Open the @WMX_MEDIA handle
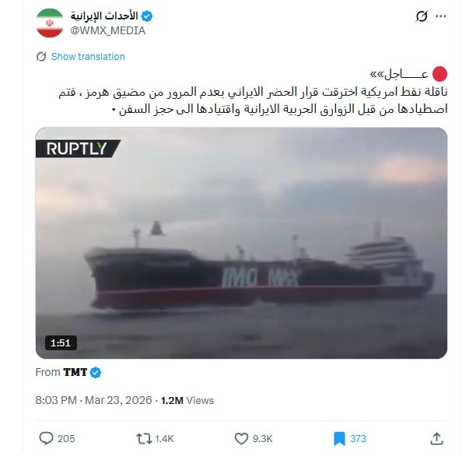The image size is (476, 453). pyautogui.click(x=108, y=30)
